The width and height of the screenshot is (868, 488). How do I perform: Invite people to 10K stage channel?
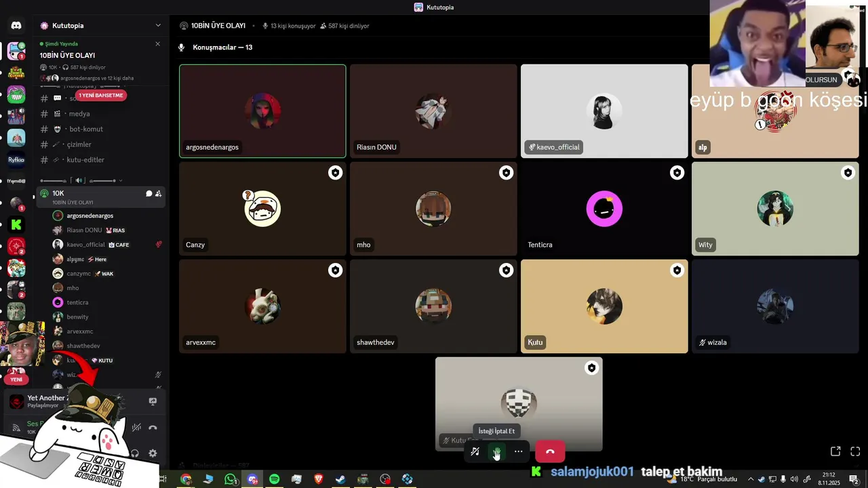click(x=158, y=194)
